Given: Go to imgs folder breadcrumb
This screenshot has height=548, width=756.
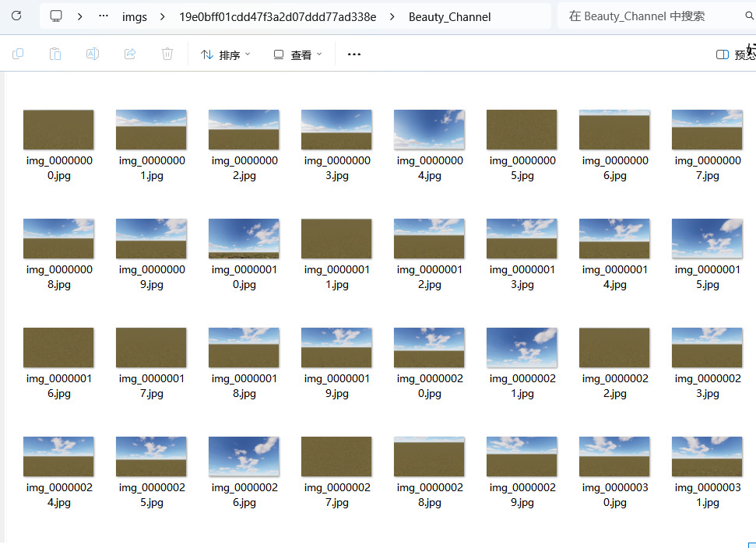Looking at the screenshot, I should [x=135, y=17].
